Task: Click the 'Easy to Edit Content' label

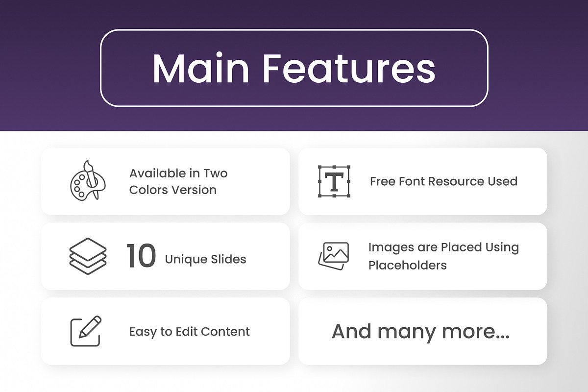Action: coord(190,332)
